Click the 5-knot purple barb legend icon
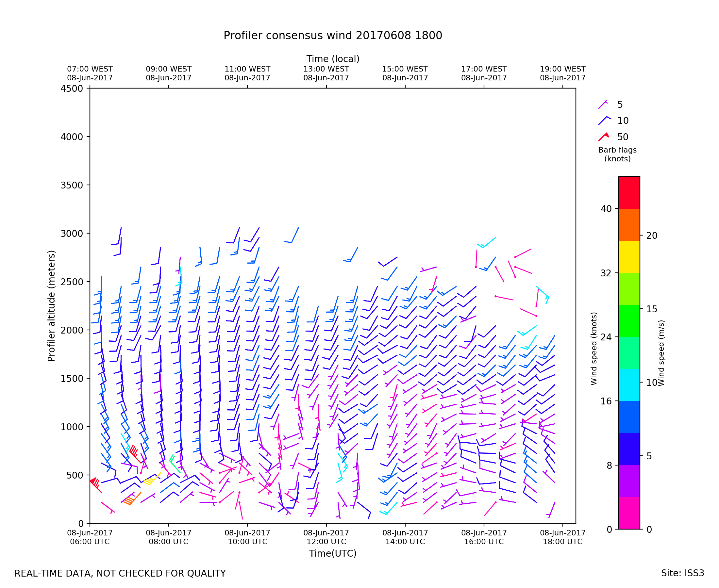Screen dimensions: 719x588 [x=603, y=105]
